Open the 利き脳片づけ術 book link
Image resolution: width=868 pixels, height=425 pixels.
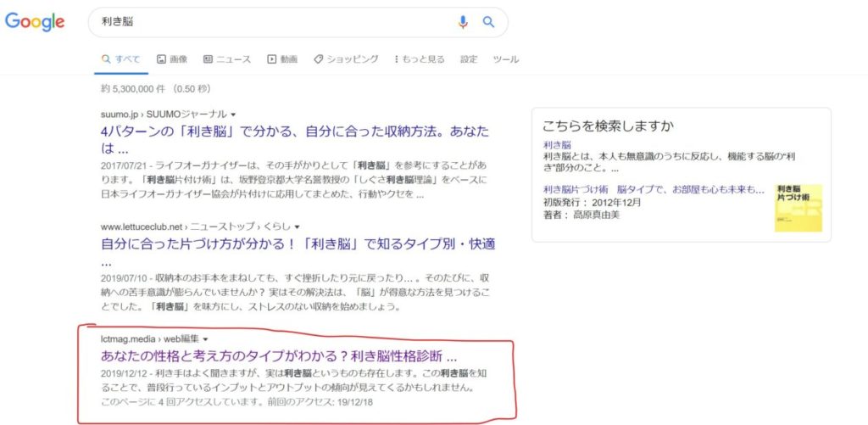[654, 189]
